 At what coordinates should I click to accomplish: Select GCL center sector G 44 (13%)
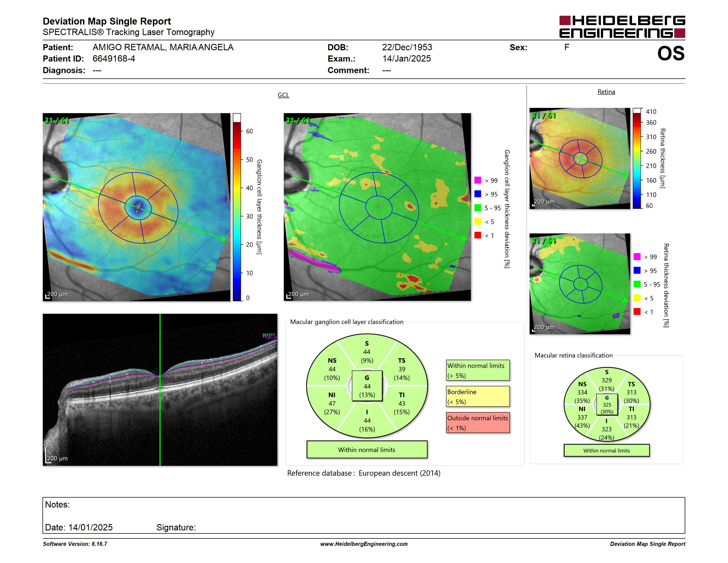pyautogui.click(x=367, y=386)
